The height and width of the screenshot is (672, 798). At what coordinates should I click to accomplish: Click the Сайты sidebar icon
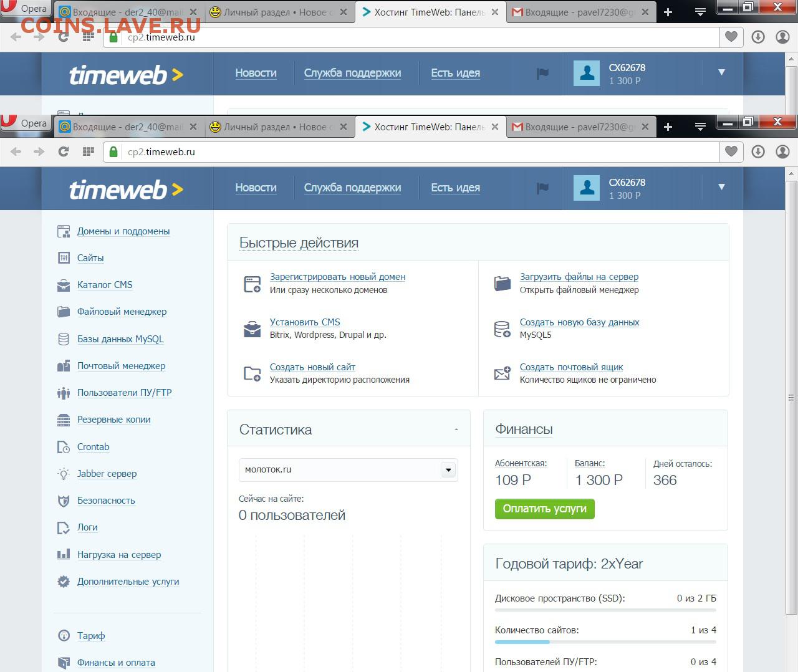tap(64, 258)
